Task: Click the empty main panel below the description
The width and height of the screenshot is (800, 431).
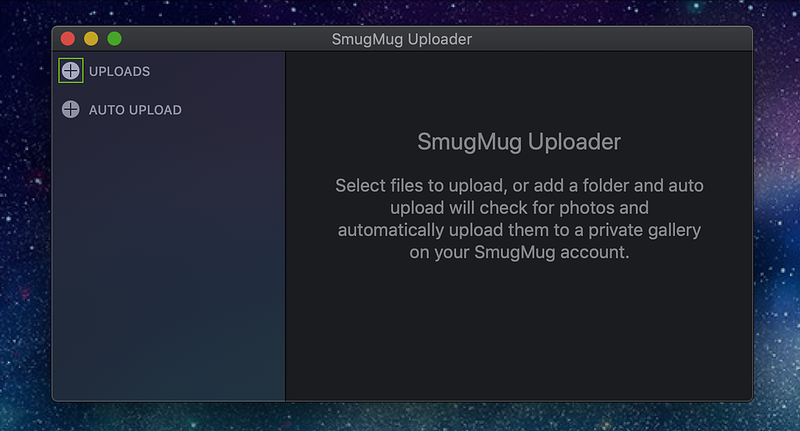Action: [519, 332]
